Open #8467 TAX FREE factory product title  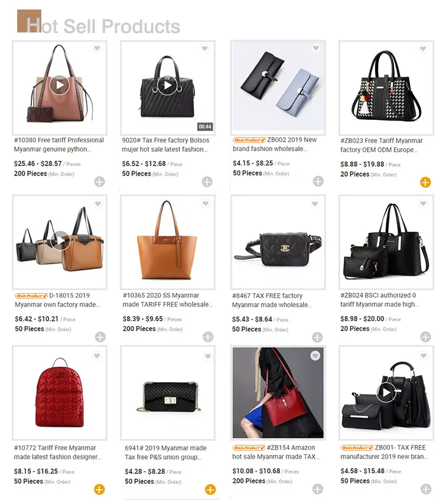click(272, 300)
